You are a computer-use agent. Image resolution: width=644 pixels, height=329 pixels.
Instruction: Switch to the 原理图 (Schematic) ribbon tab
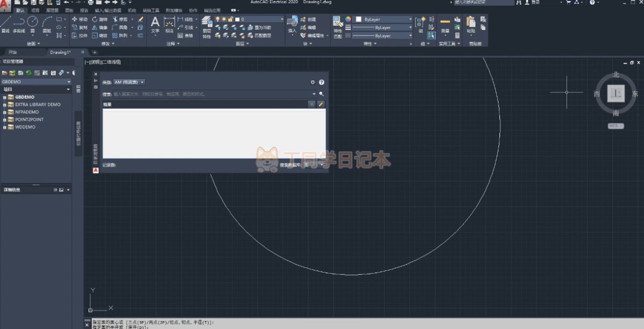(x=52, y=10)
